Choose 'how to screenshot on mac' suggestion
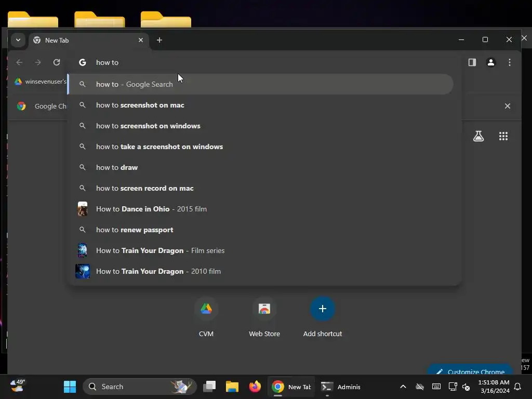 coord(261,105)
